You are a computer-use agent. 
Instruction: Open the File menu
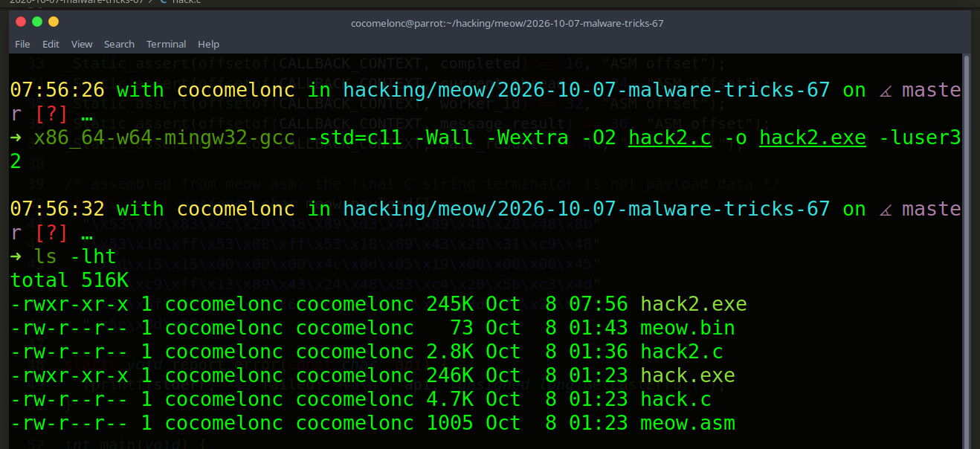coord(22,44)
